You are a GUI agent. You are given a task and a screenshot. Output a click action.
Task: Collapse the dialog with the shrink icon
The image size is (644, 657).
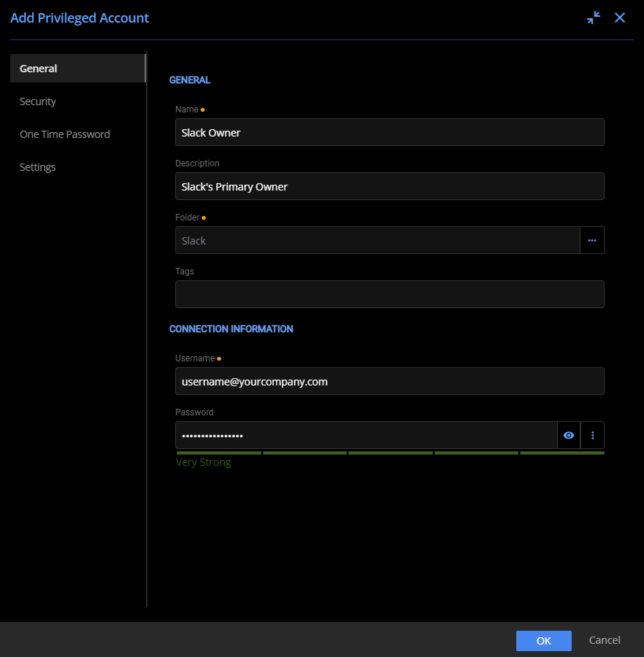pyautogui.click(x=594, y=18)
